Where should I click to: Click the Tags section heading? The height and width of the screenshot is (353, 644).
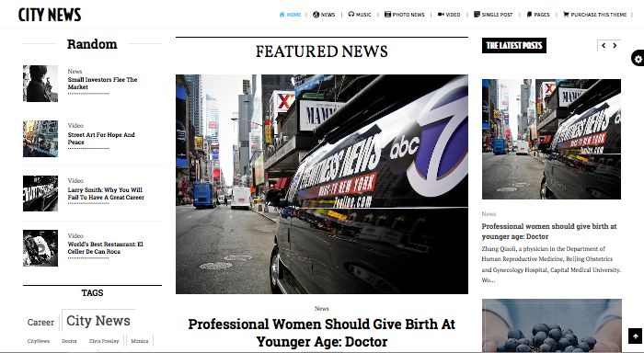pos(92,292)
